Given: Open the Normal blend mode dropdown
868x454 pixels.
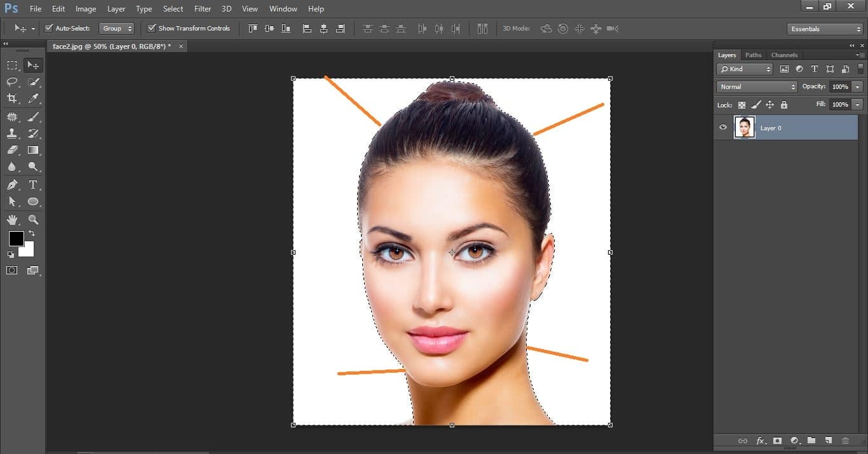Looking at the screenshot, I should pos(756,87).
